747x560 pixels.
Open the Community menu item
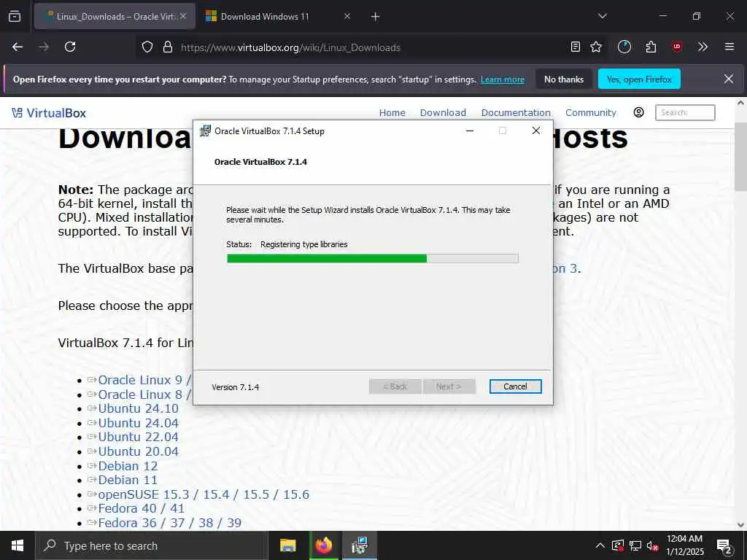591,113
